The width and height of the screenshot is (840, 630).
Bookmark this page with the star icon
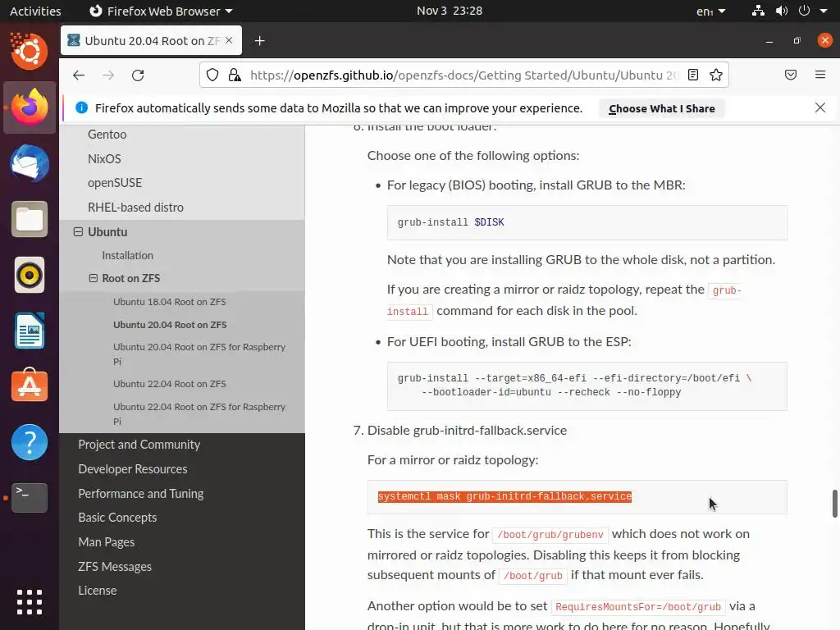coord(716,75)
